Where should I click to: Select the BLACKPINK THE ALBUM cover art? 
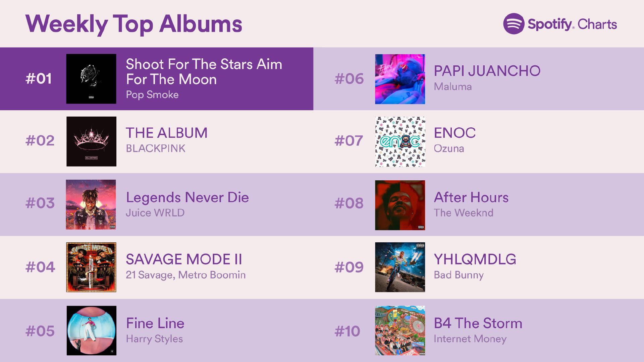coord(91,141)
